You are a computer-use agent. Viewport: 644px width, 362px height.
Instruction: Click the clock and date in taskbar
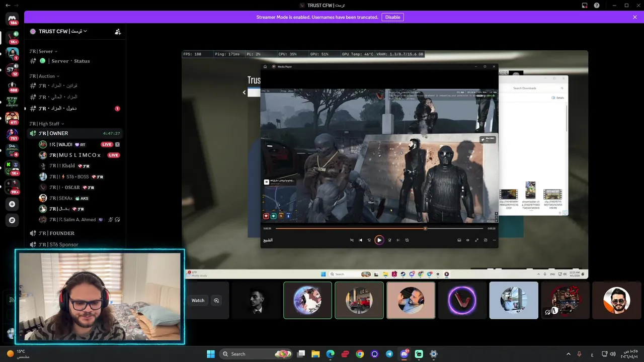[x=630, y=354]
